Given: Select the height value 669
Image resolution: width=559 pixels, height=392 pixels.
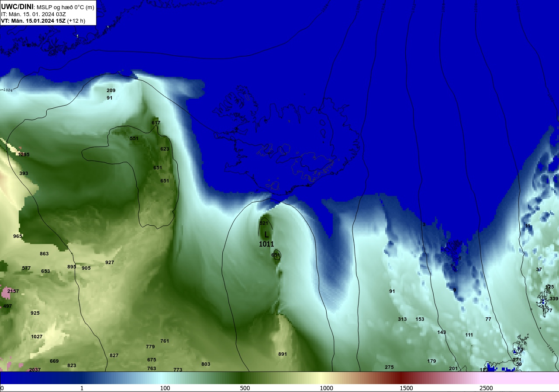Looking at the screenshot, I should pyautogui.click(x=54, y=361).
